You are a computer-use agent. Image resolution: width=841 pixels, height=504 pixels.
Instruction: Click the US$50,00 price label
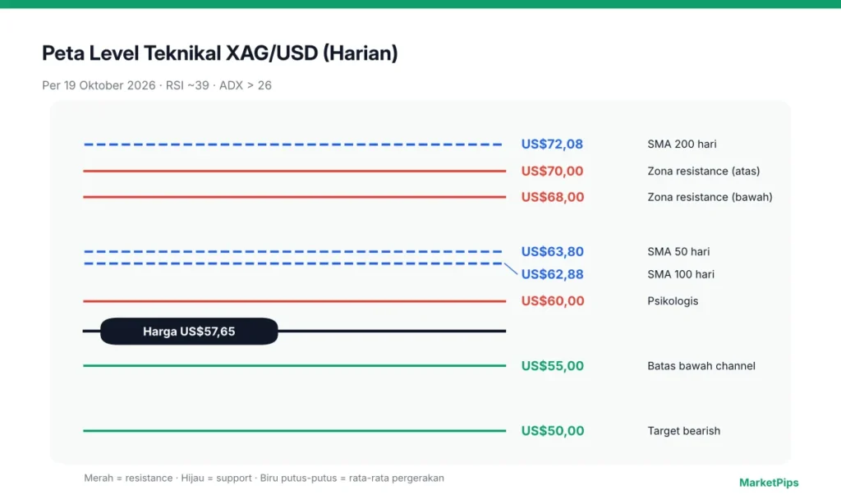[x=553, y=431]
